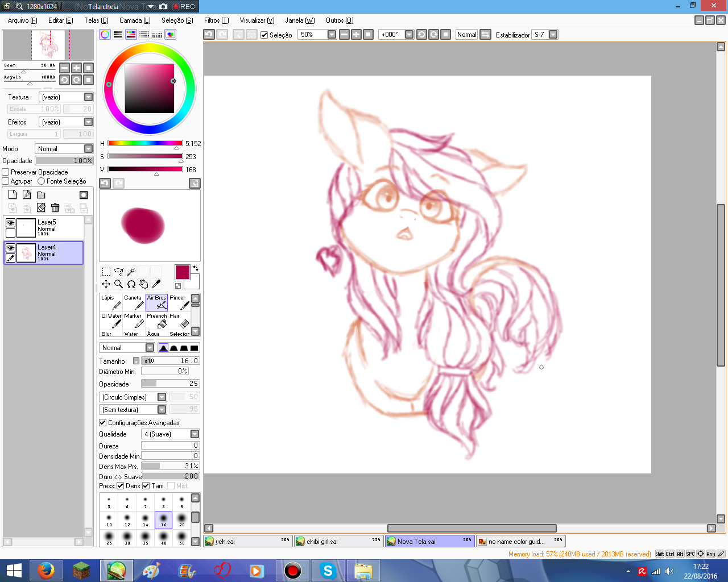Uncheck Configurações Avançadas checkbox
This screenshot has height=582, width=728.
(103, 423)
